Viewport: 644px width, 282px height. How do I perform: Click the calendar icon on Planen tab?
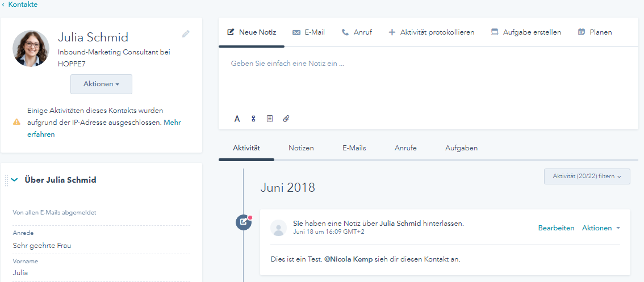(581, 32)
